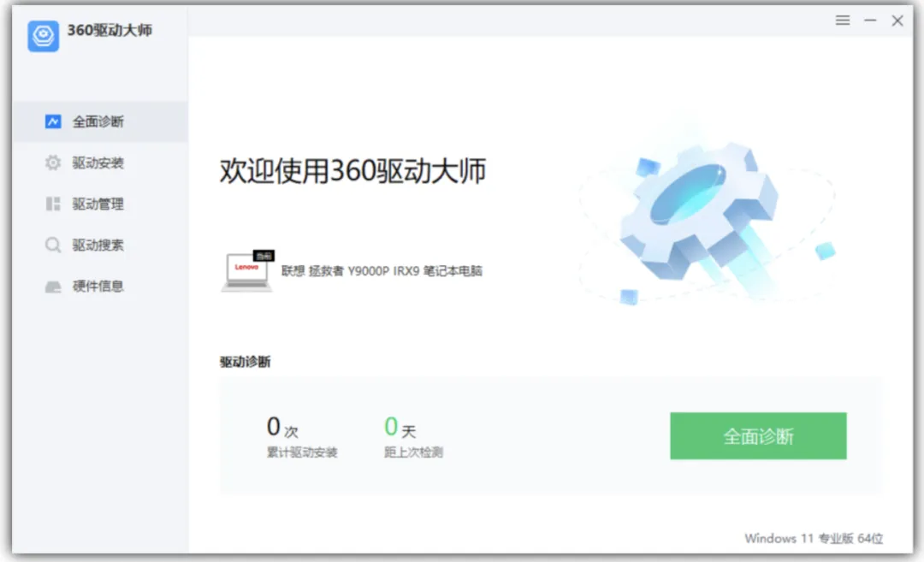Open the 驱动安装 tab label
924x562 pixels.
click(98, 163)
